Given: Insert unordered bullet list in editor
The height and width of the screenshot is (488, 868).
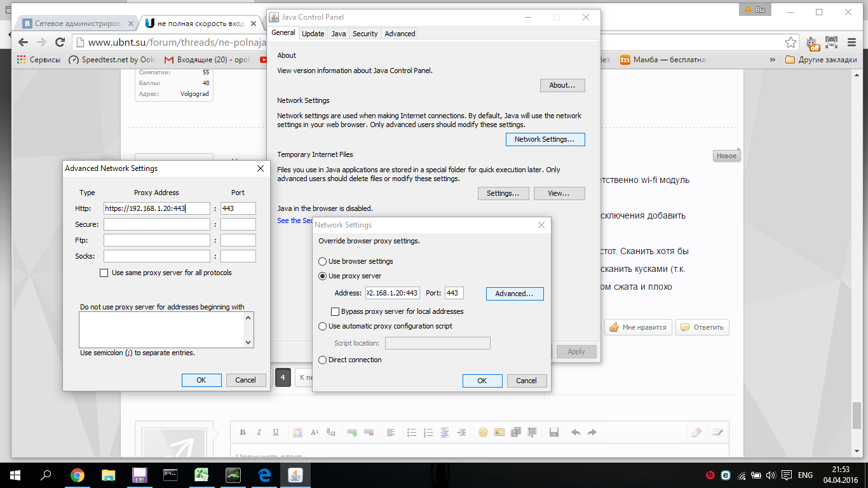Looking at the screenshot, I should (x=412, y=432).
